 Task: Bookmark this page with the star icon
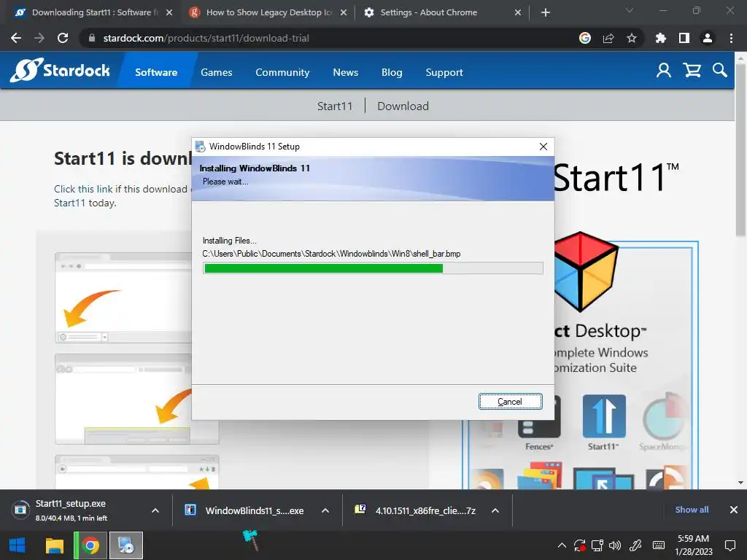(x=632, y=38)
